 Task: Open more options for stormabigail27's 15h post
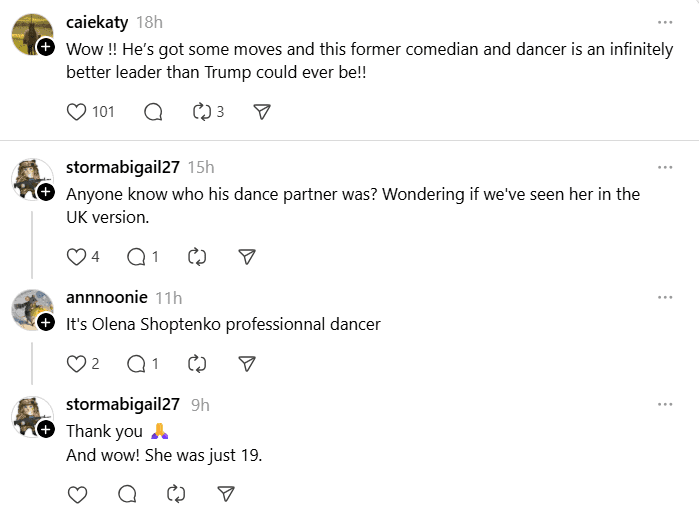click(665, 167)
